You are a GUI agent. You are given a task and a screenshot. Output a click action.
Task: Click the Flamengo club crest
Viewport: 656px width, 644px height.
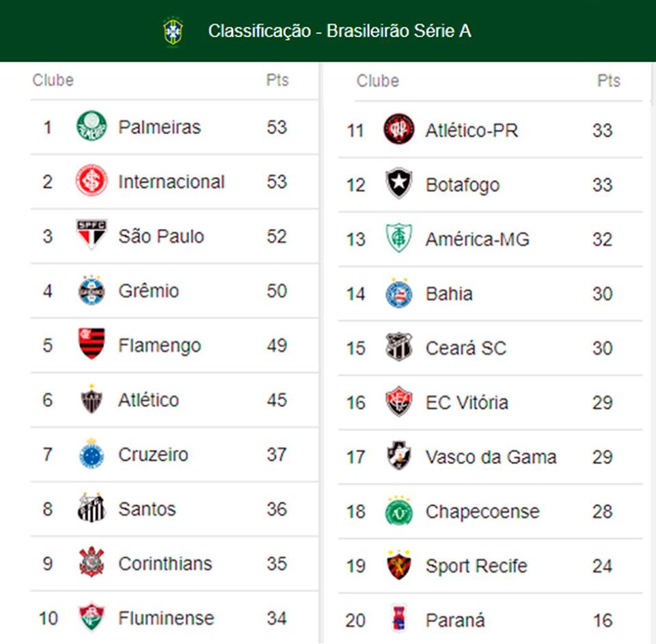click(91, 344)
